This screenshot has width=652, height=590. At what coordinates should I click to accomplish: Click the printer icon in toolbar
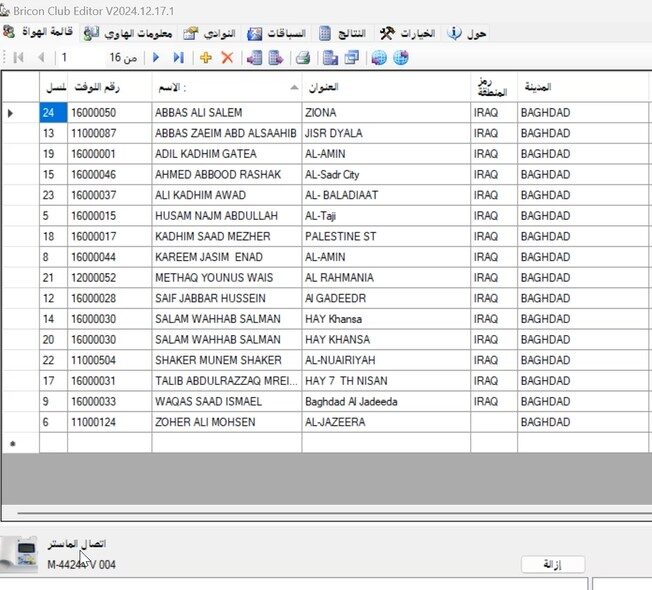point(301,58)
